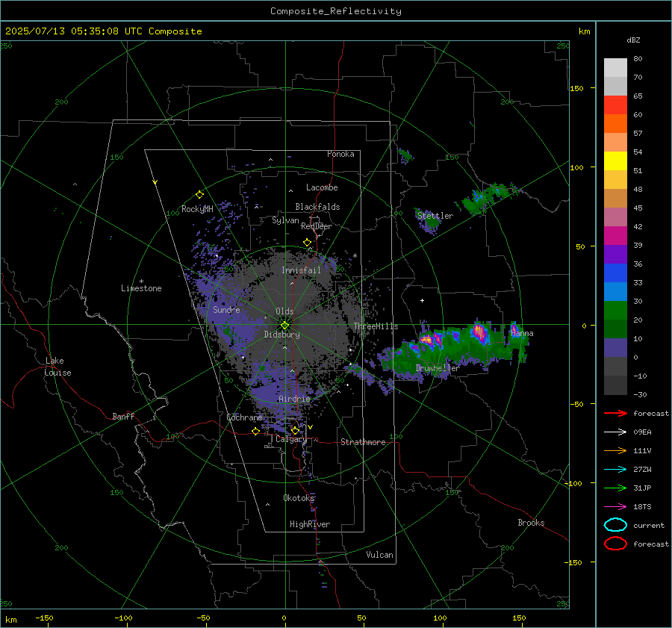Select the blue 36-33 dBZ color swatch
672x628 pixels.
[615, 273]
